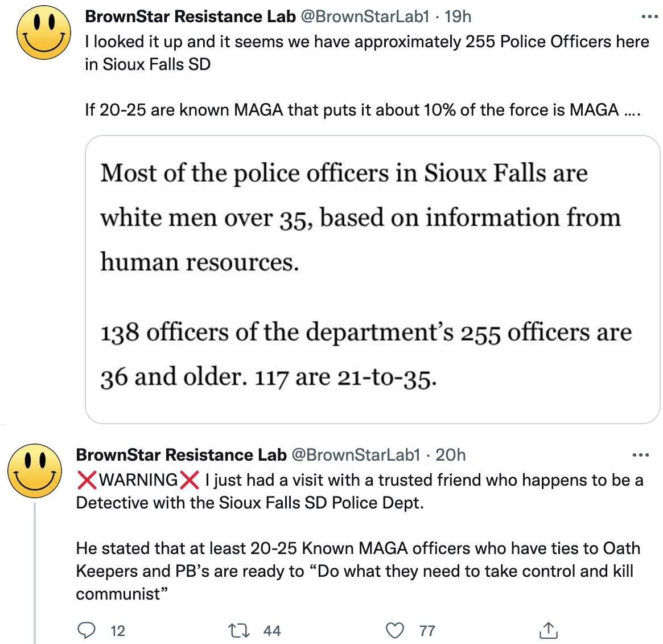Open the 20h timestamp link
This screenshot has height=644, width=663.
[451, 455]
